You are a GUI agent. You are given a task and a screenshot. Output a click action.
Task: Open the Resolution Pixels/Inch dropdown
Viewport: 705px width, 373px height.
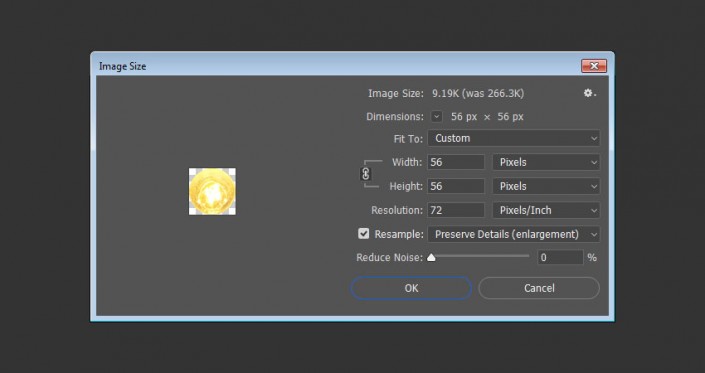(546, 210)
